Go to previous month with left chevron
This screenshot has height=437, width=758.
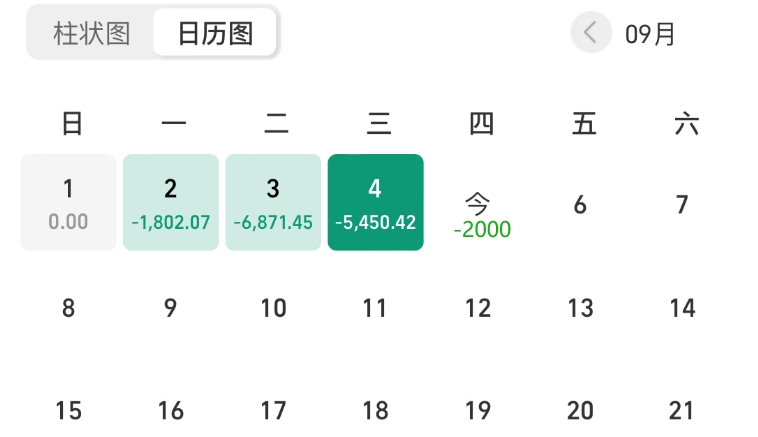(591, 32)
